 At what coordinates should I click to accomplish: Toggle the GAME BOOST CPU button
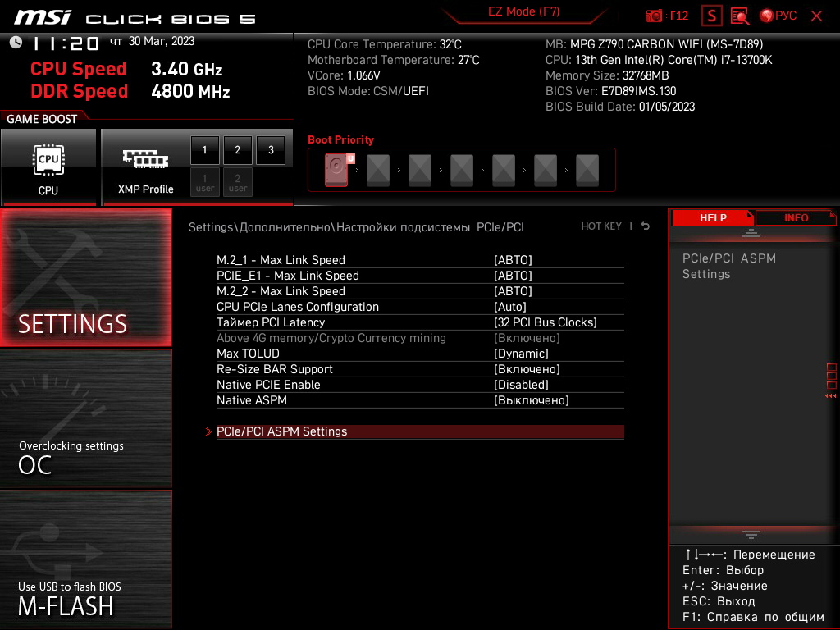[x=48, y=167]
